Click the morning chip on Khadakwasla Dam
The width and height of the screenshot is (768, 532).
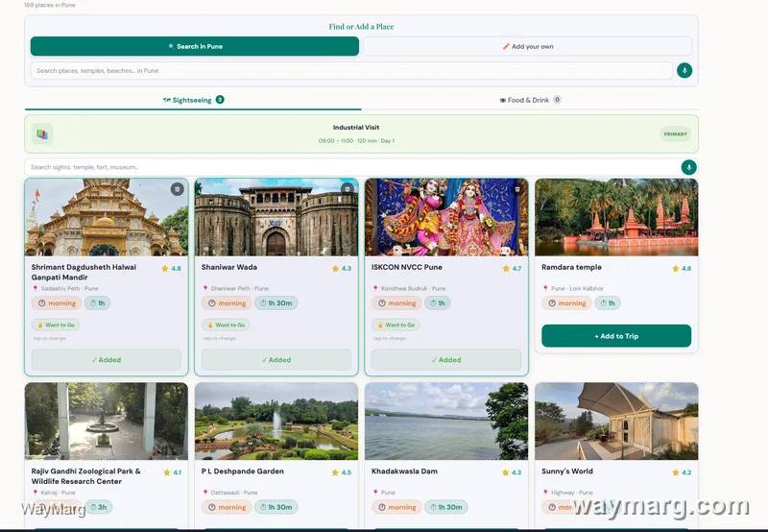tap(396, 507)
